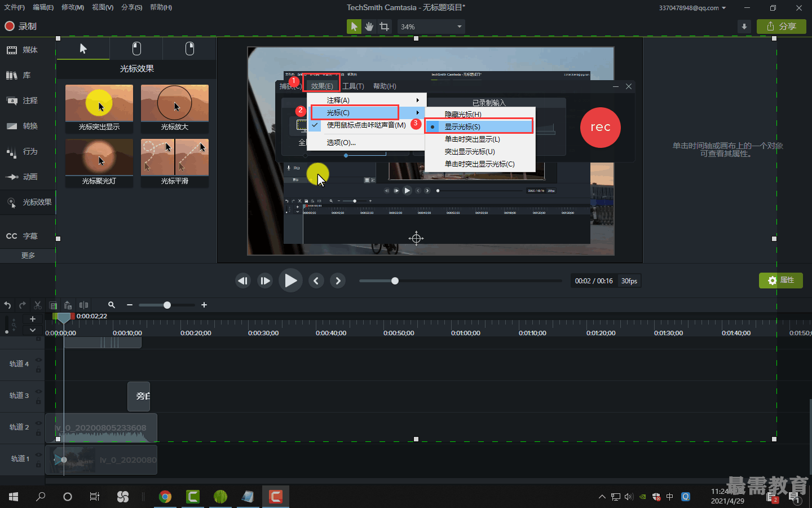The width and height of the screenshot is (812, 508).
Task: Lock 轨道 1 with the padlock
Action: (x=38, y=465)
